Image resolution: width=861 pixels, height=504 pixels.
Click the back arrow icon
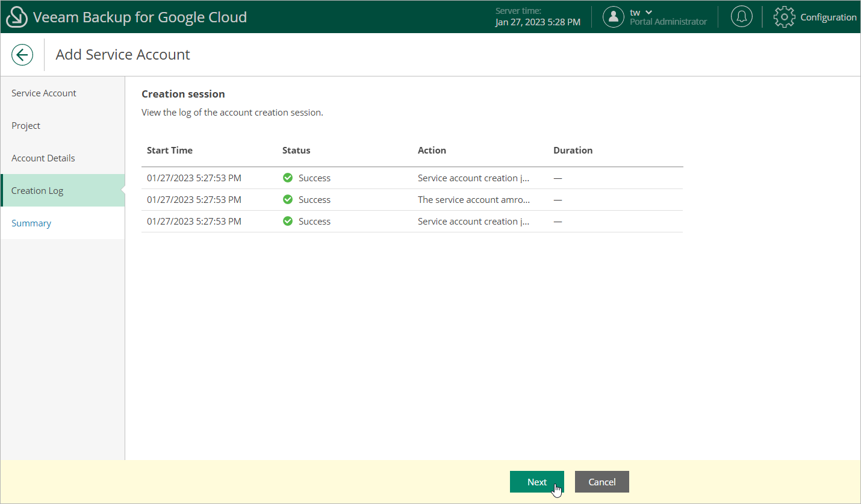tap(22, 55)
